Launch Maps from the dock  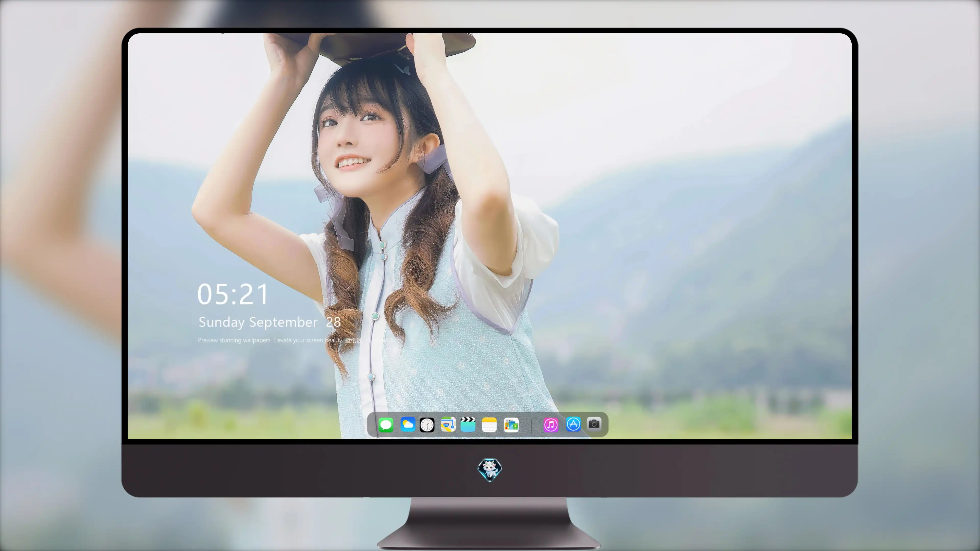coord(448,424)
